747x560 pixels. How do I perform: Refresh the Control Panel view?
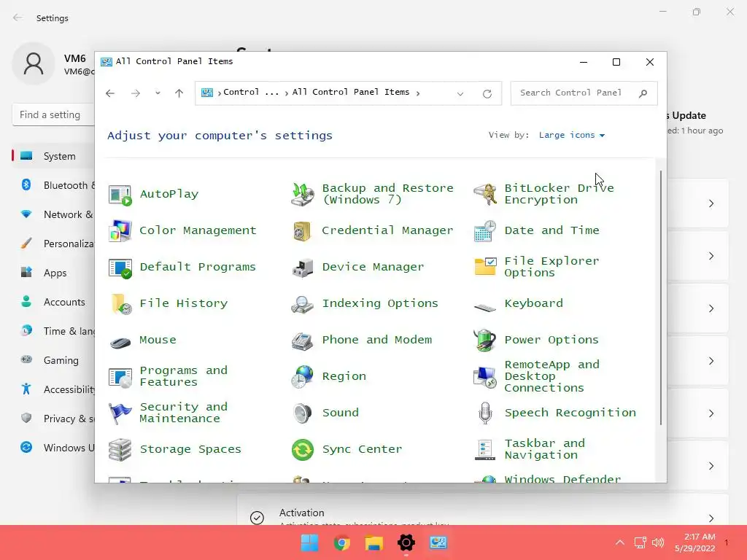pyautogui.click(x=487, y=93)
